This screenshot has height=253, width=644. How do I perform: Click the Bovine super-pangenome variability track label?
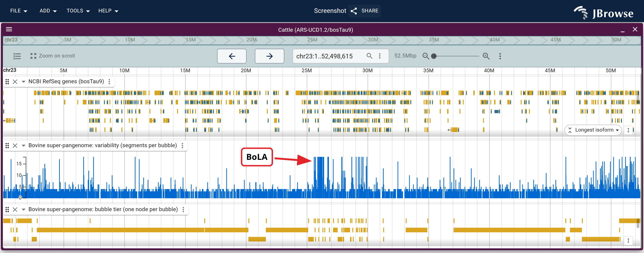(103, 146)
